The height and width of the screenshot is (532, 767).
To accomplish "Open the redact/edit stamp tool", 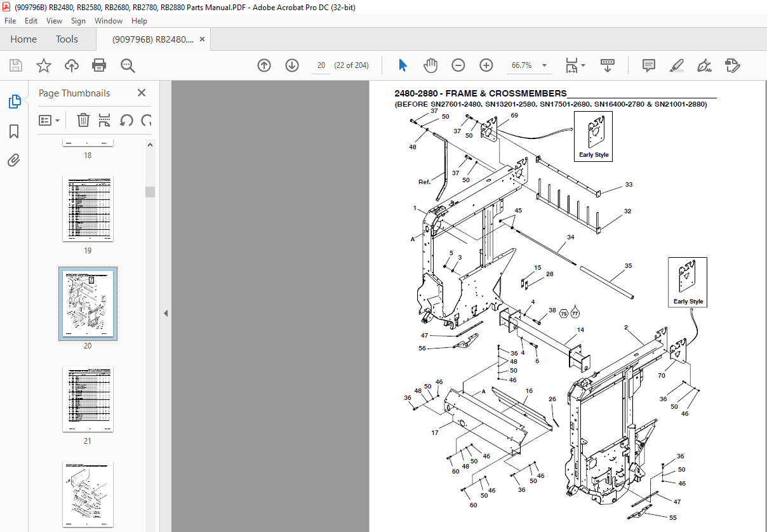I will [x=732, y=65].
